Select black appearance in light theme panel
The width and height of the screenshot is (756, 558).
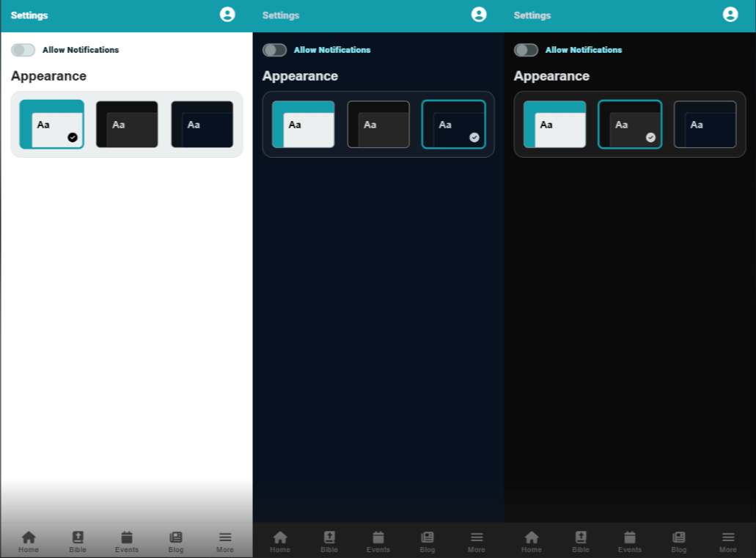[127, 124]
